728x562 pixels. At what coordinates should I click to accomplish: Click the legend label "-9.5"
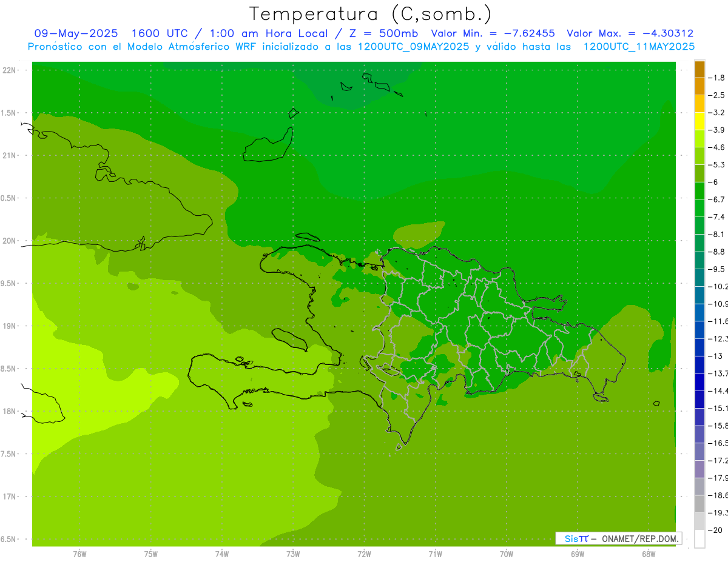click(718, 269)
